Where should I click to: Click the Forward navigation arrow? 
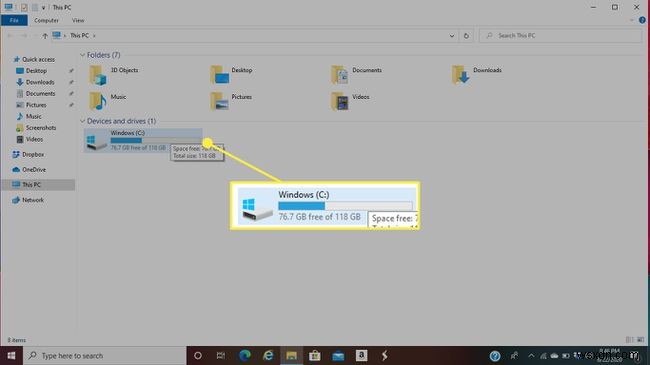click(x=24, y=36)
